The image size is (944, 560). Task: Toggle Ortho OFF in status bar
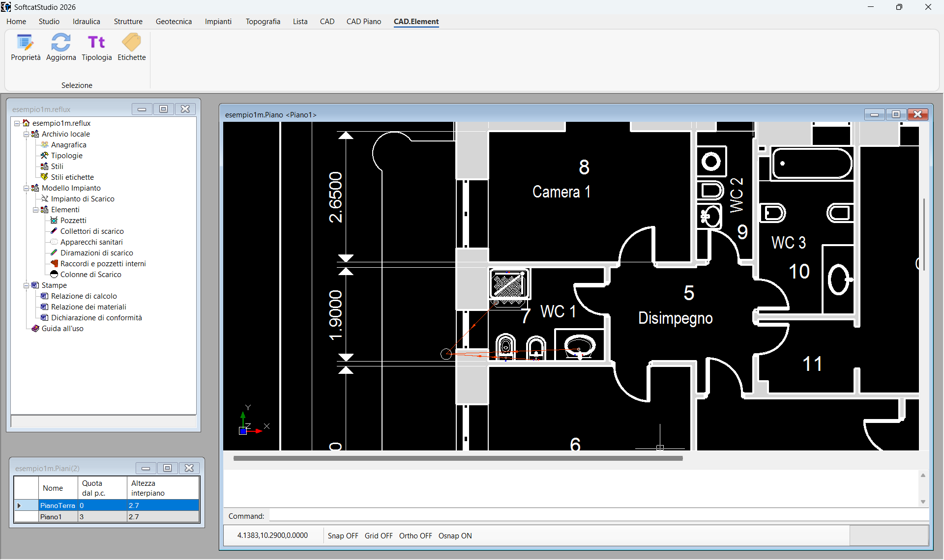click(415, 536)
